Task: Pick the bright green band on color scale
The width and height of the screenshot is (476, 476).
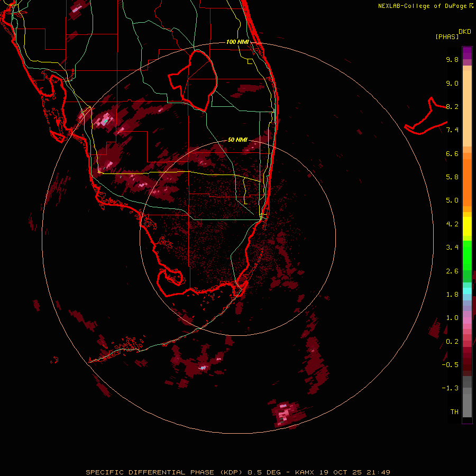Action: 467,255
